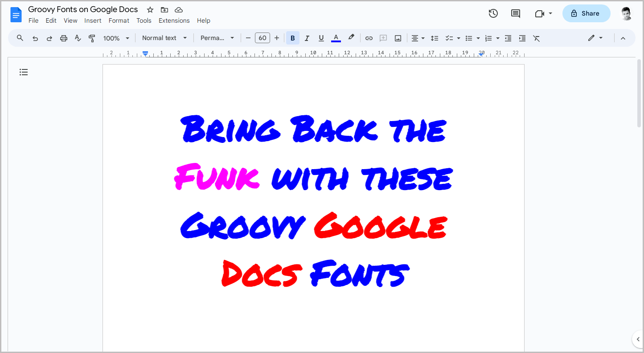Open the zoom 100% dropdown
This screenshot has width=644, height=353.
pos(116,38)
